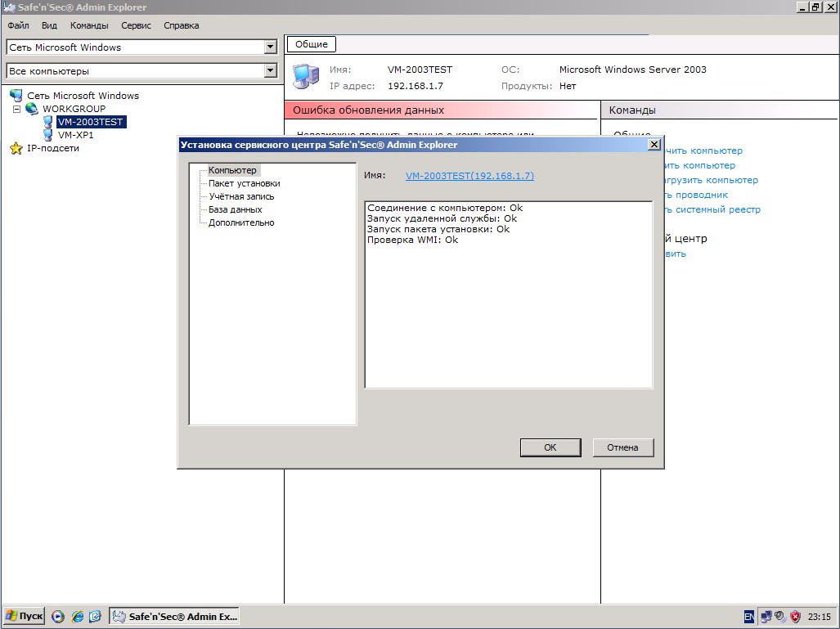This screenshot has width=840, height=629.
Task: Click the Запуск удаленной службы: Ok line
Action: (442, 218)
